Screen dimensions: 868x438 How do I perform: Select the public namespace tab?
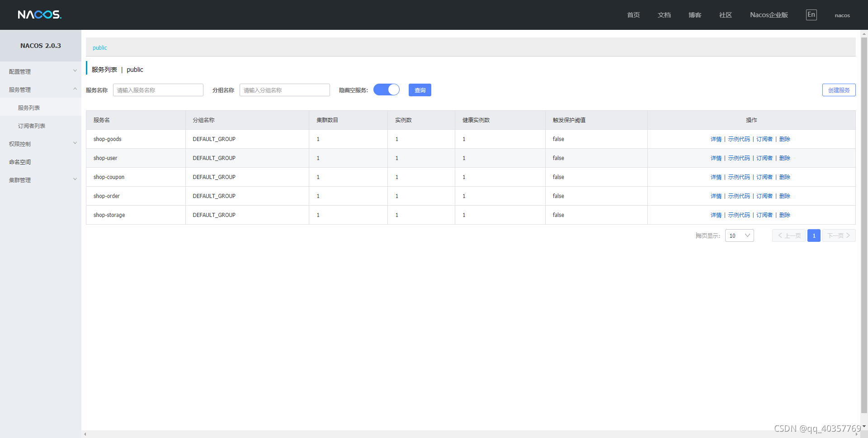coord(100,47)
